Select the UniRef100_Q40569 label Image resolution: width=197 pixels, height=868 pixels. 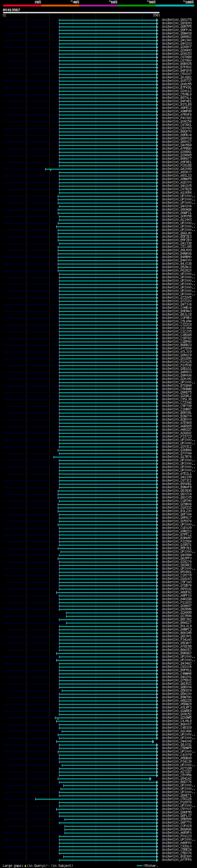point(176,145)
